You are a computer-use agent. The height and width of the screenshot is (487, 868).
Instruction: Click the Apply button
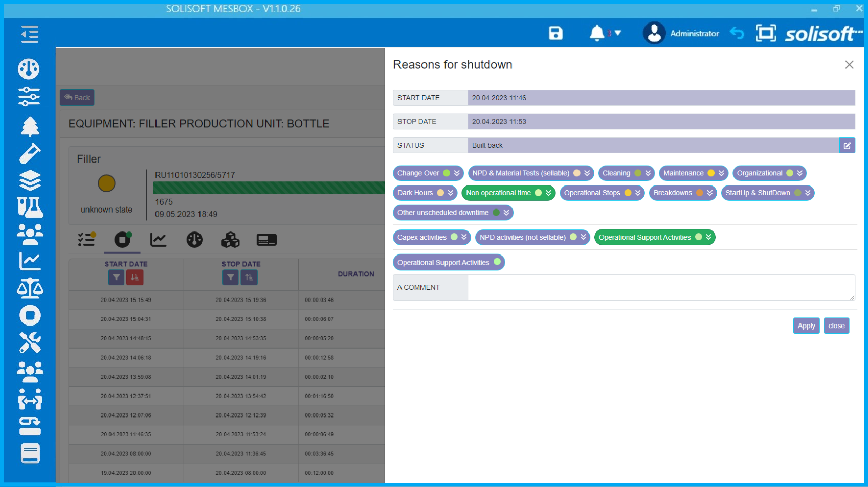(806, 326)
